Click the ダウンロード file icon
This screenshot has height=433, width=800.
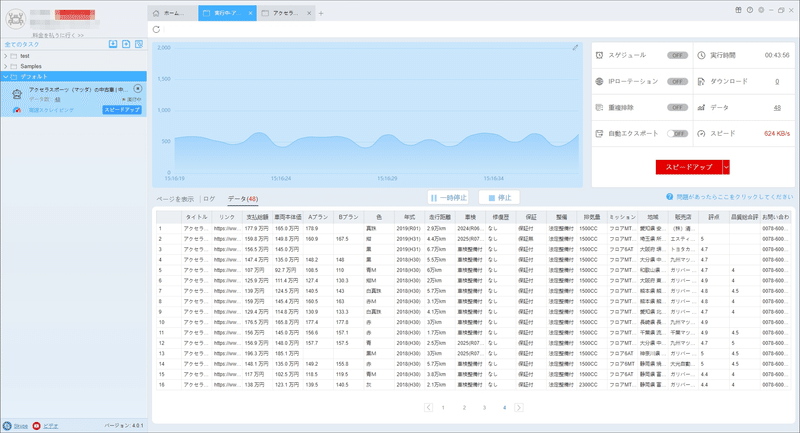pos(702,82)
